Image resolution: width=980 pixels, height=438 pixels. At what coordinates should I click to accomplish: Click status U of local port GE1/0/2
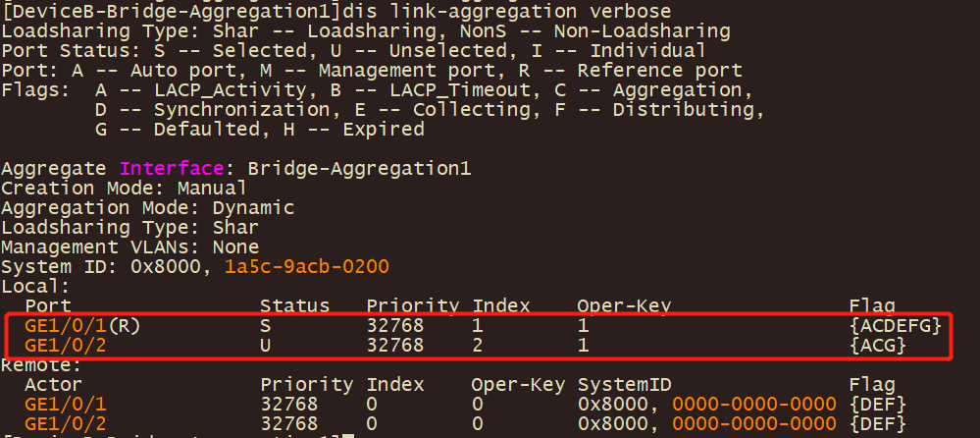(266, 345)
